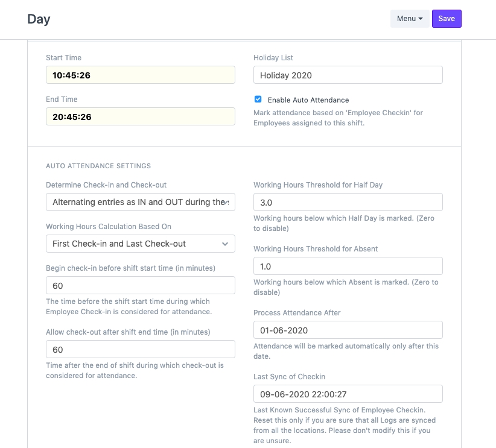Click the Last Sync of Checkin field
Viewport: 496px width, 448px height.
[x=348, y=394]
